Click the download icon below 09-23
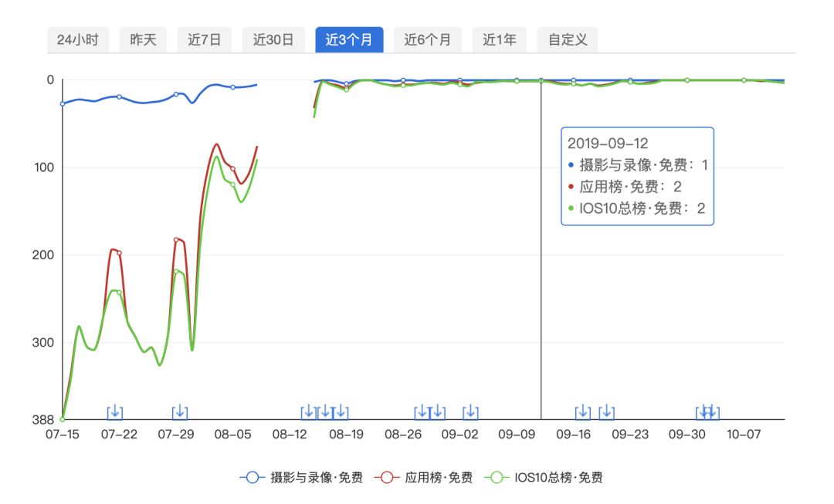This screenshot has width=834, height=504. coord(607,412)
